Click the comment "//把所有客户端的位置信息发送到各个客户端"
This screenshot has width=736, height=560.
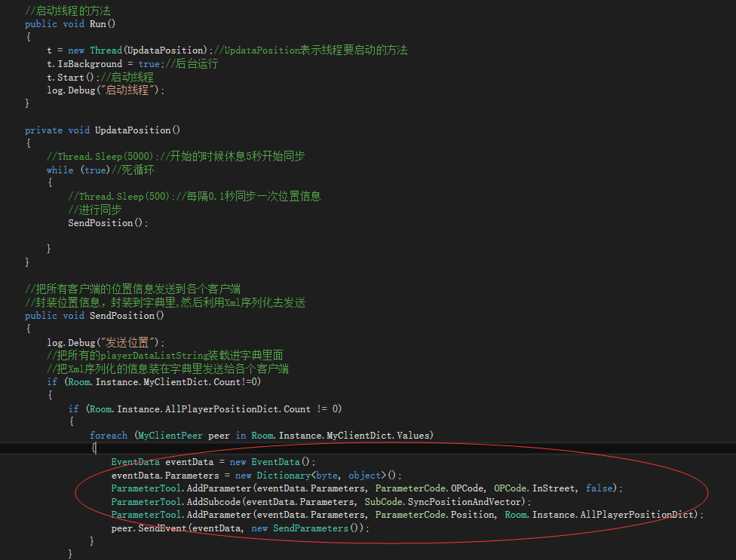point(133,289)
